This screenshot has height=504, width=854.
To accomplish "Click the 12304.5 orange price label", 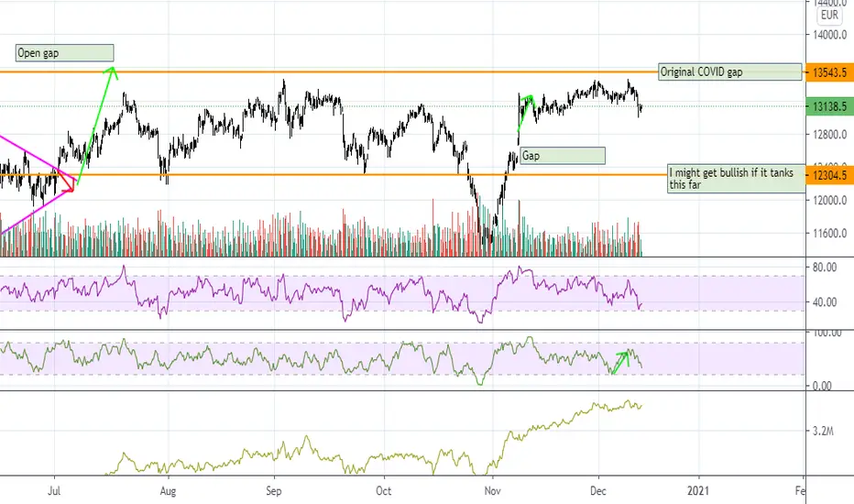I will [829, 175].
